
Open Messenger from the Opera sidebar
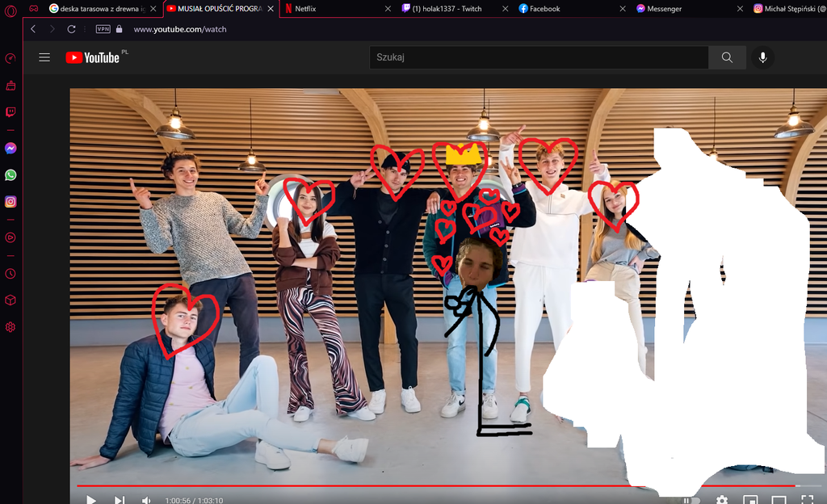(x=10, y=149)
